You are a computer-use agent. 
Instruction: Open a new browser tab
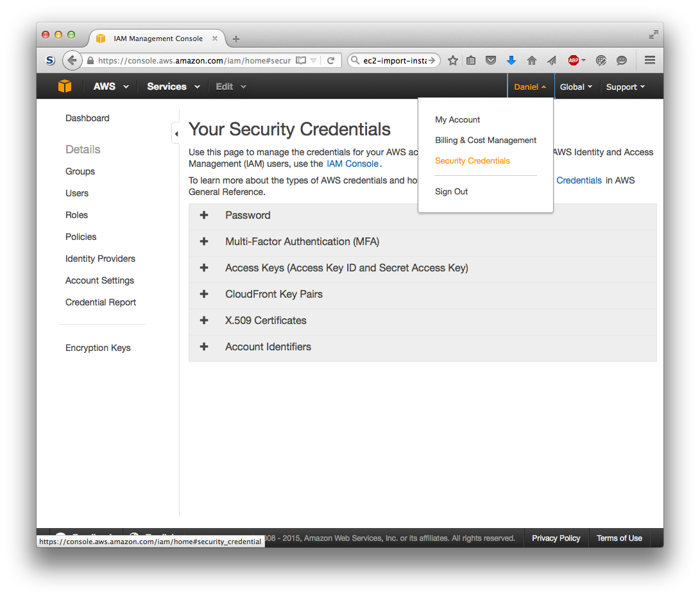(x=236, y=39)
